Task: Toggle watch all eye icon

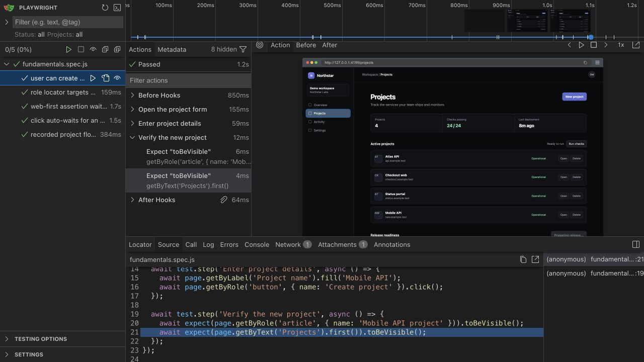Action: 93,49
